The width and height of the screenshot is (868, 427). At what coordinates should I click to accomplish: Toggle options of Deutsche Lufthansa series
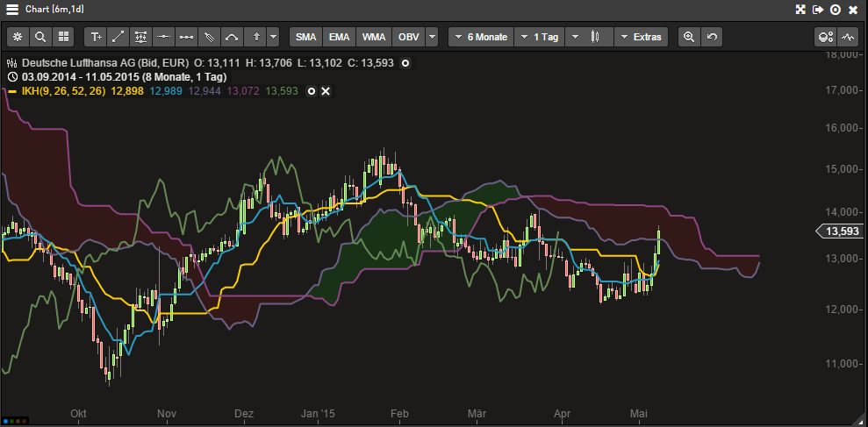[405, 64]
